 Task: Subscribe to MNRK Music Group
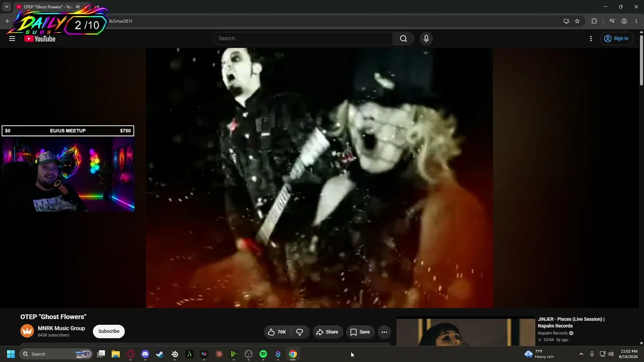pyautogui.click(x=109, y=331)
